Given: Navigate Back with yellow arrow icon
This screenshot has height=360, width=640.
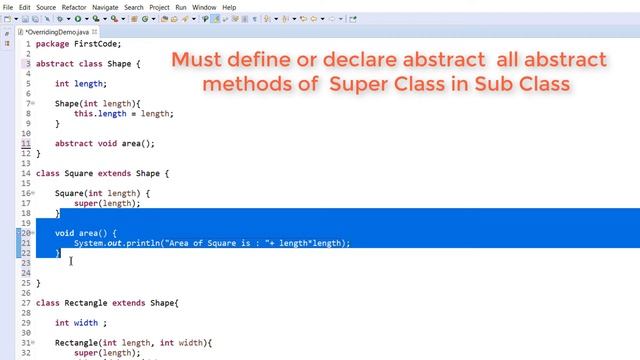Looking at the screenshot, I should (x=313, y=19).
